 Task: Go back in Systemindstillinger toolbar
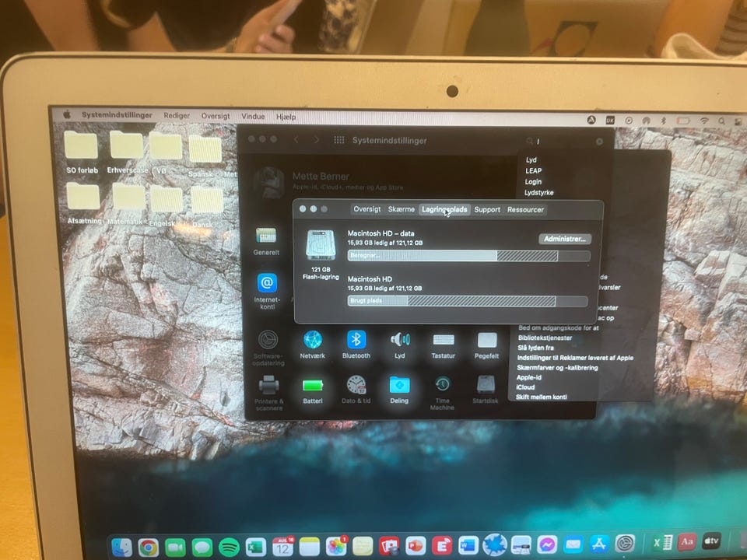[x=296, y=139]
